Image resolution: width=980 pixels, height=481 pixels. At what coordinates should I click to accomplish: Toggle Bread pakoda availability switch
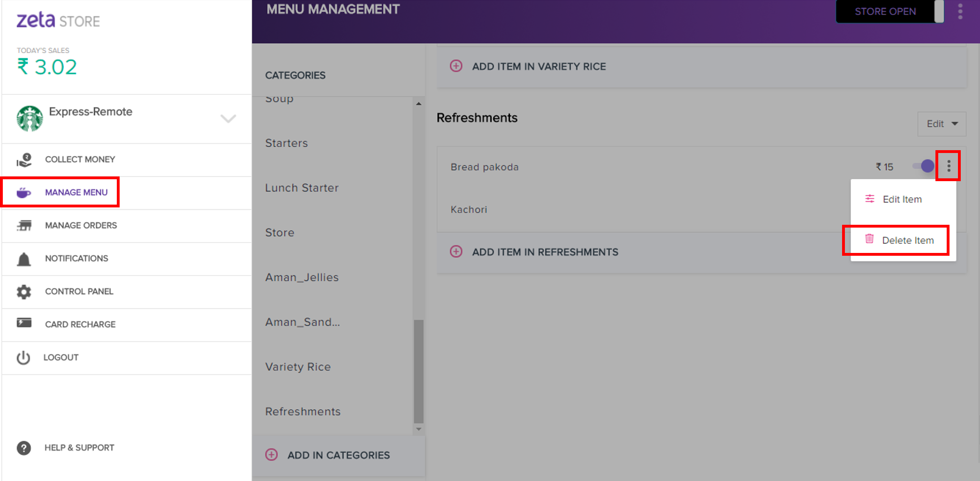(x=923, y=166)
